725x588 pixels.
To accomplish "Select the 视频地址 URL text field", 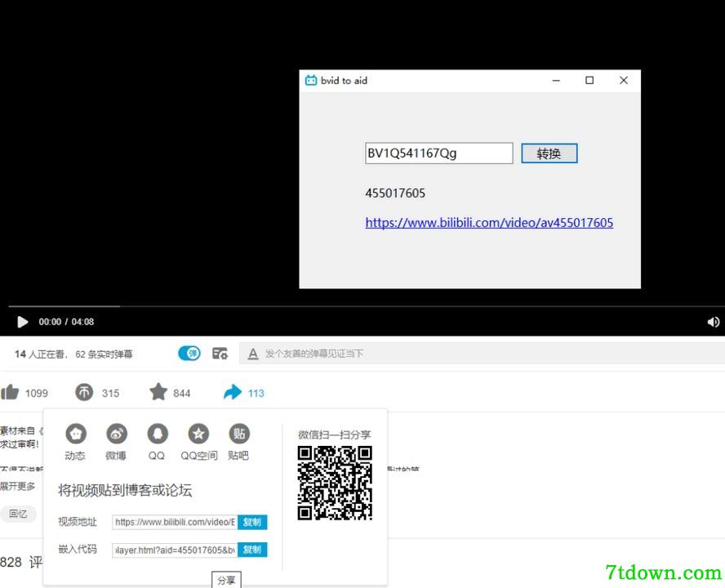I will (175, 522).
